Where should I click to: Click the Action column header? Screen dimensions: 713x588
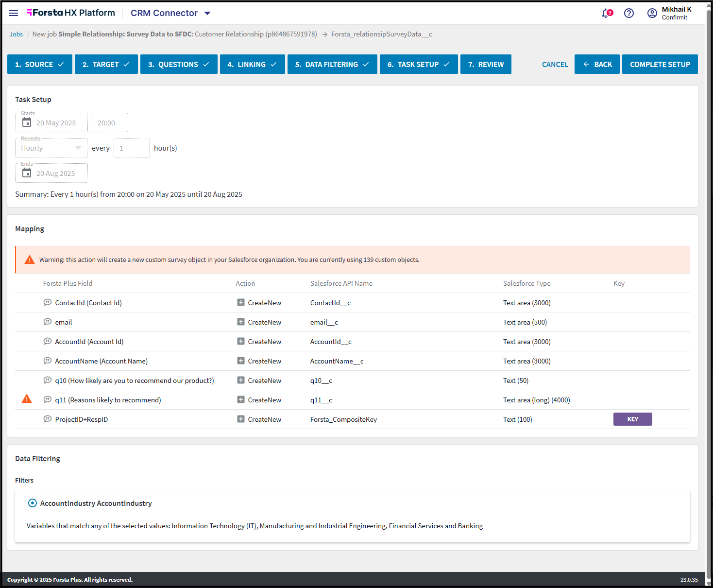pos(245,283)
